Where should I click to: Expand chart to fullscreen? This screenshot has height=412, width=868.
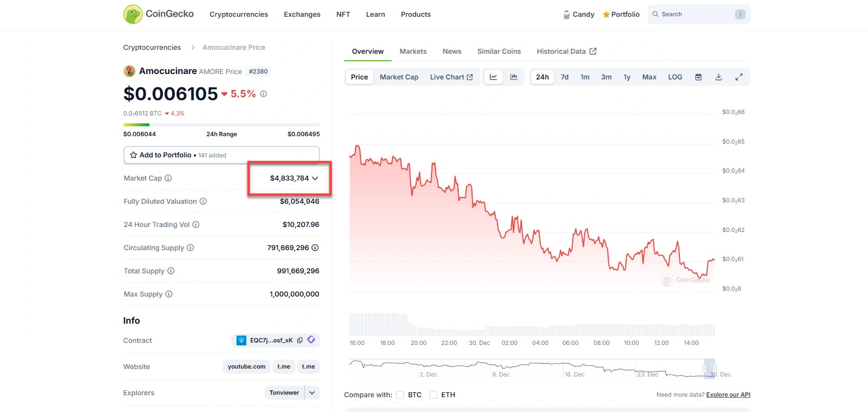(739, 77)
